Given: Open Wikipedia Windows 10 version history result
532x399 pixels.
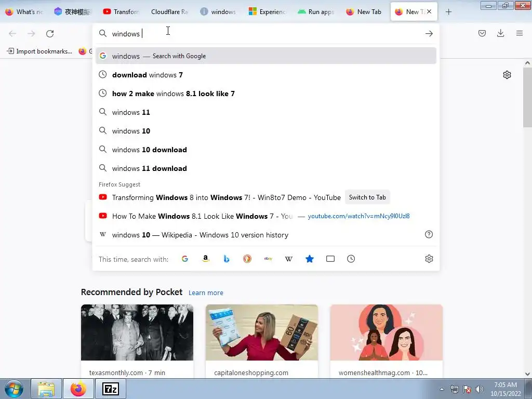Looking at the screenshot, I should click(265, 235).
